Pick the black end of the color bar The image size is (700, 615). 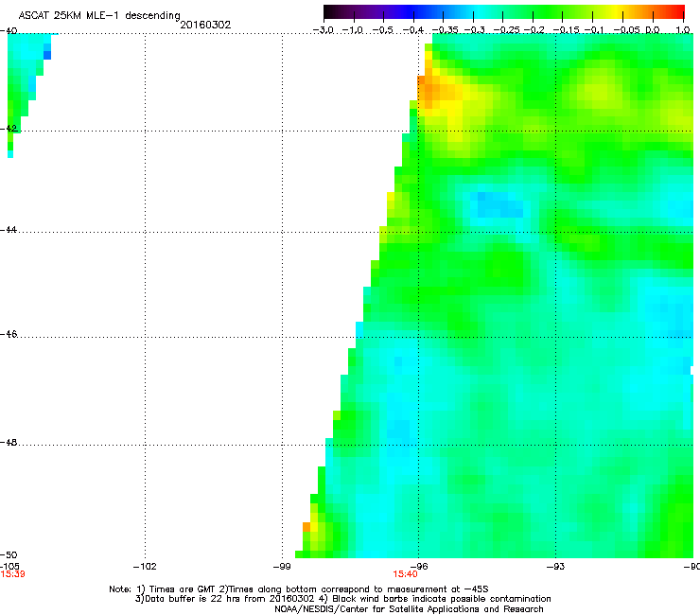(329, 11)
